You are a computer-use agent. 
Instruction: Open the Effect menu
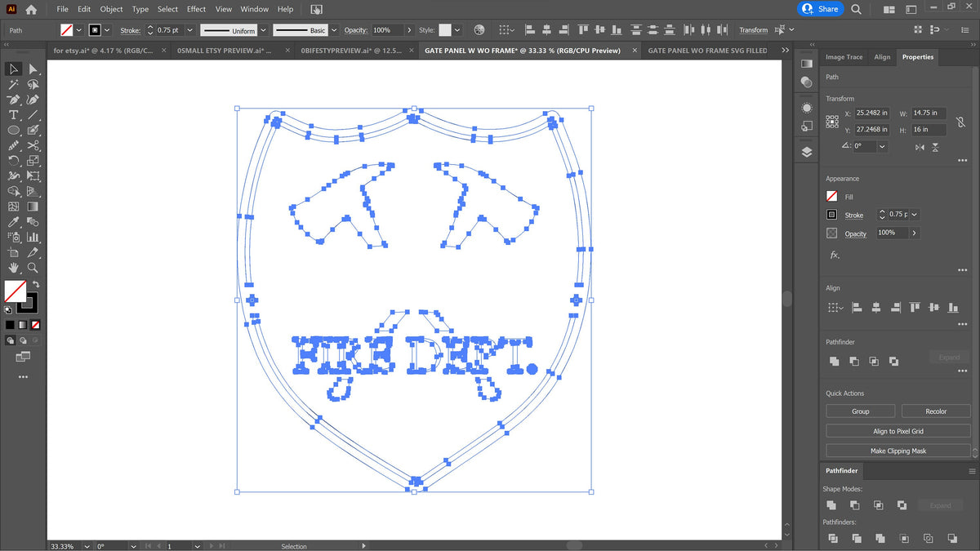point(196,9)
